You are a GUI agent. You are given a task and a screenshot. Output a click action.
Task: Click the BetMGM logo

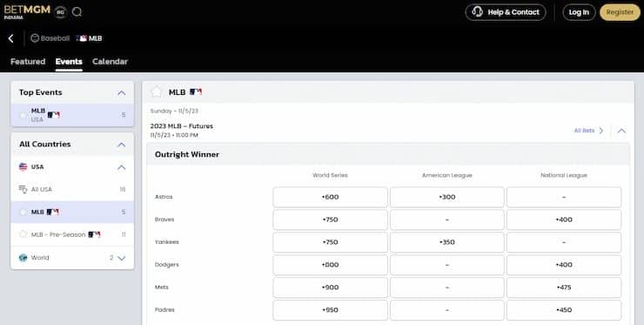tap(27, 12)
